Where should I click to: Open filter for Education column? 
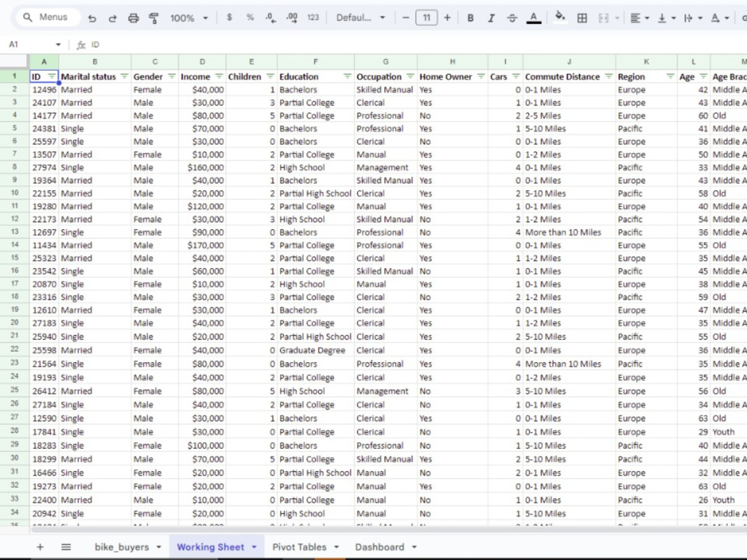coord(347,77)
